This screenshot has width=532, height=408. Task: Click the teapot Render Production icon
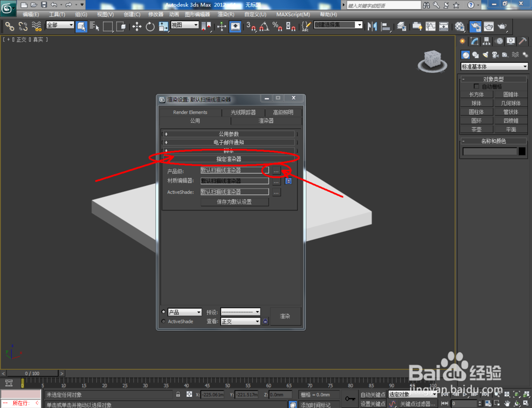(x=502, y=26)
